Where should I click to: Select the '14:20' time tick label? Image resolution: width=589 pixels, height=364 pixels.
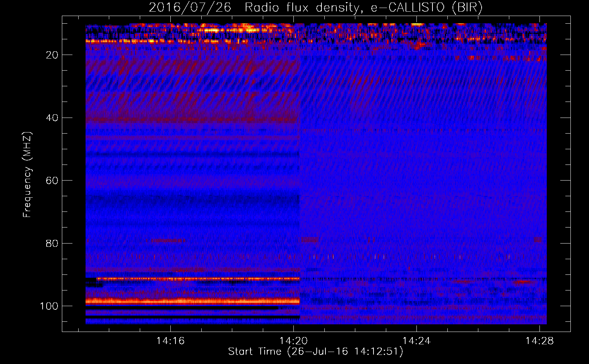[x=293, y=341]
